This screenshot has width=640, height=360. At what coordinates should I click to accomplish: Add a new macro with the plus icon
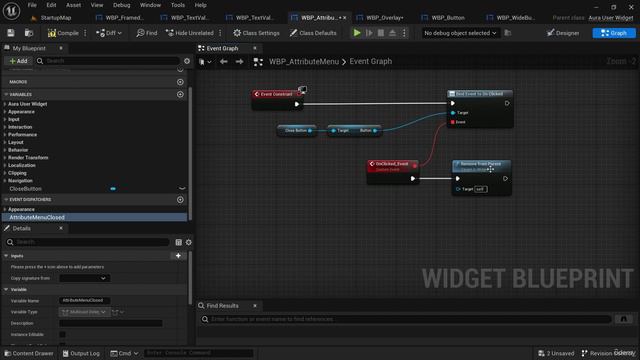click(180, 82)
